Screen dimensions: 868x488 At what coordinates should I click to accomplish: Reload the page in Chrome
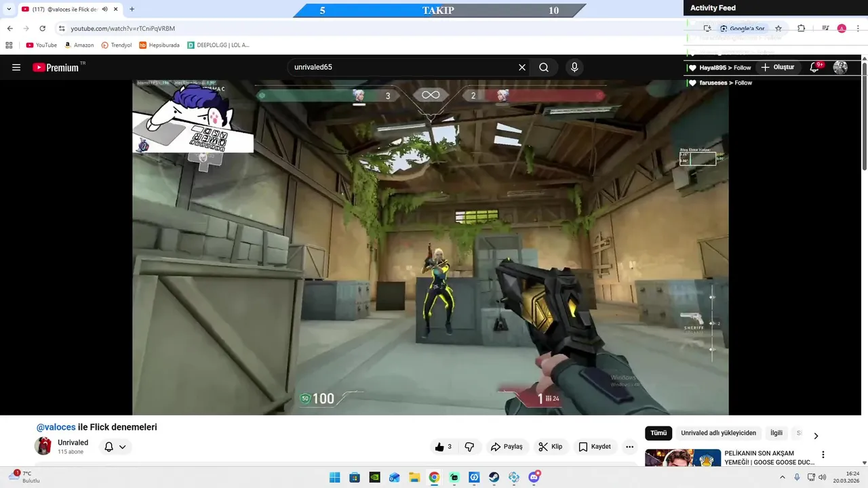point(42,28)
